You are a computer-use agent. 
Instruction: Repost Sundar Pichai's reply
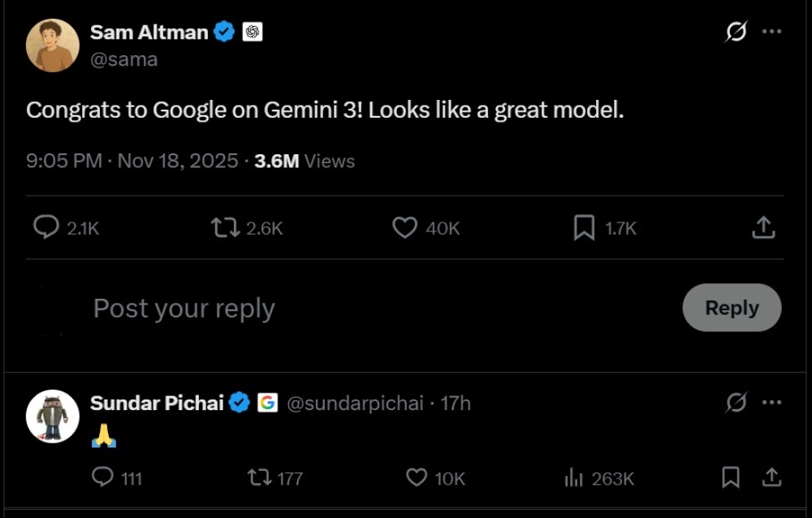click(257, 478)
